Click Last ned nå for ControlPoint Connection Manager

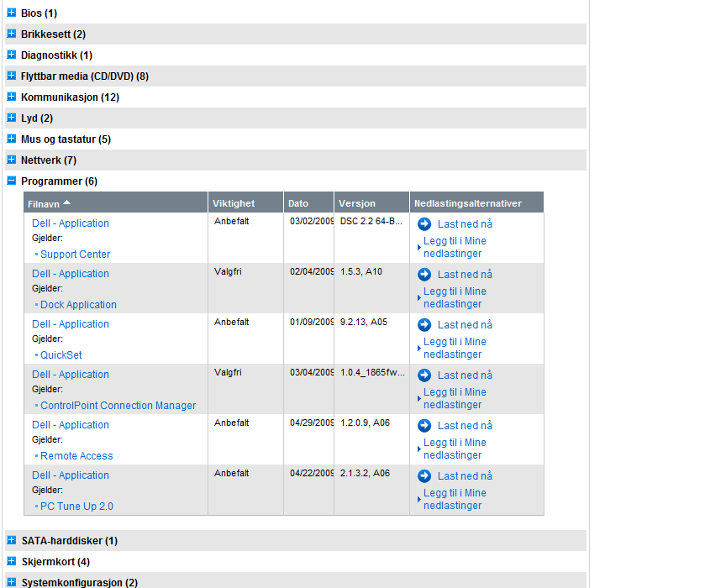[x=465, y=375]
